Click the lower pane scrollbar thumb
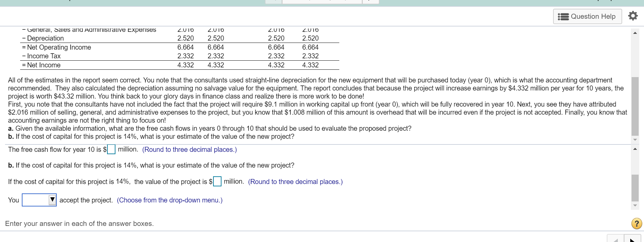644x242 pixels. (x=635, y=188)
